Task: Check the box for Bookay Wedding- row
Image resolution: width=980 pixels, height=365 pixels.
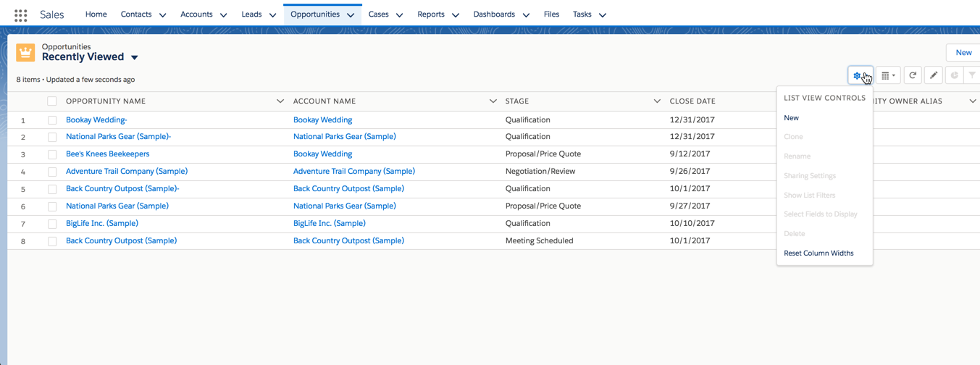Action: [x=52, y=120]
